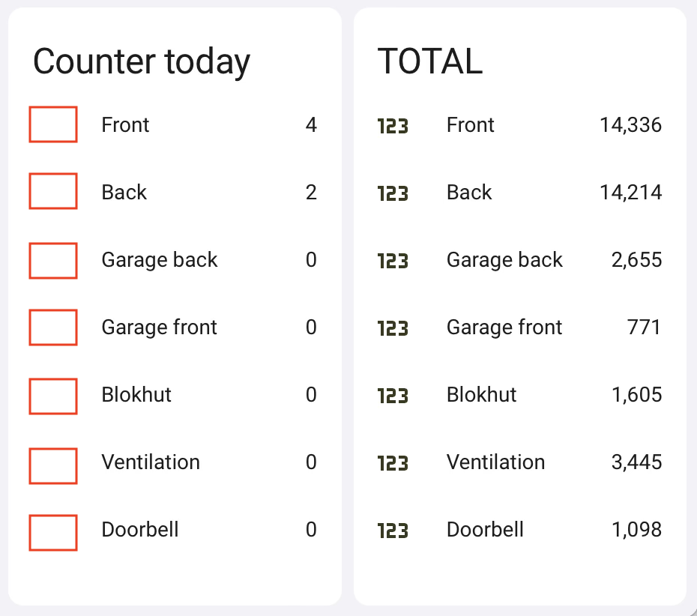The width and height of the screenshot is (697, 616).
Task: Click the 123 icon beside Back total
Action: pos(393,194)
